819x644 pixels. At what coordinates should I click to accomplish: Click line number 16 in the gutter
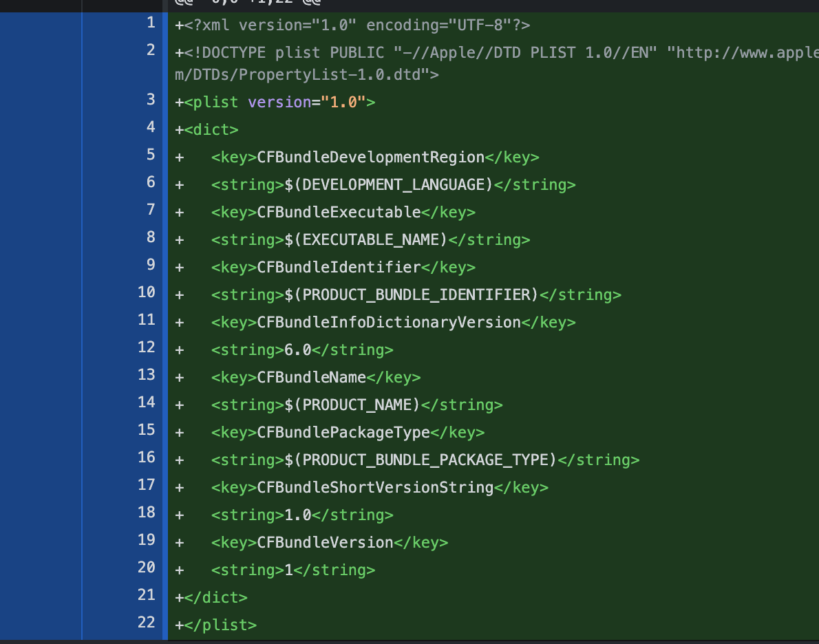147,457
